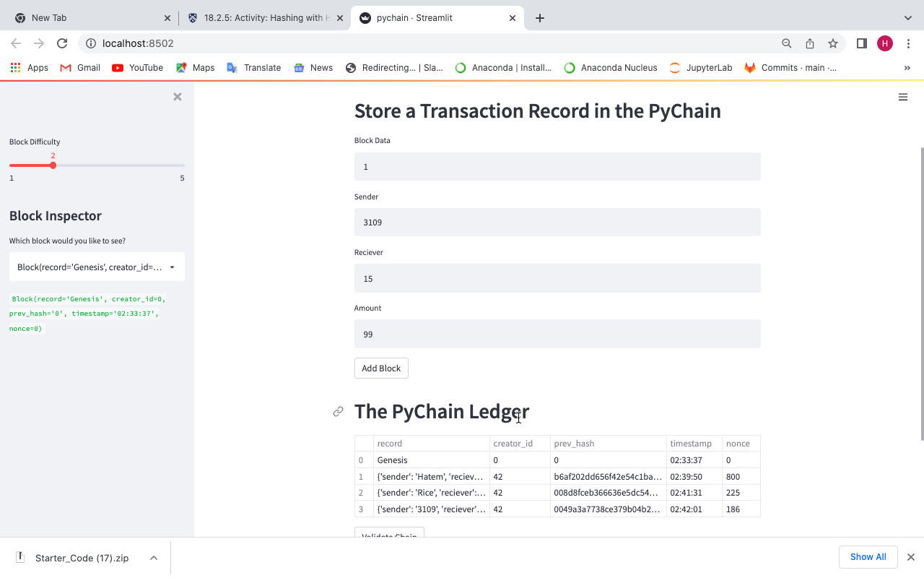Close the New Tab tab

[167, 18]
